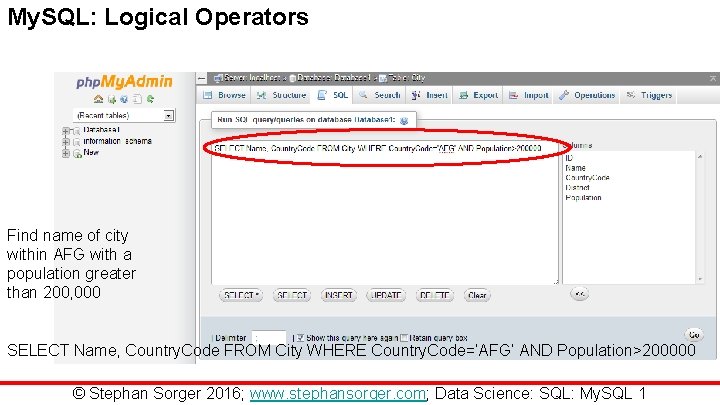Open the www.stephansorger.com link
The image size is (720, 405).
tap(338, 394)
